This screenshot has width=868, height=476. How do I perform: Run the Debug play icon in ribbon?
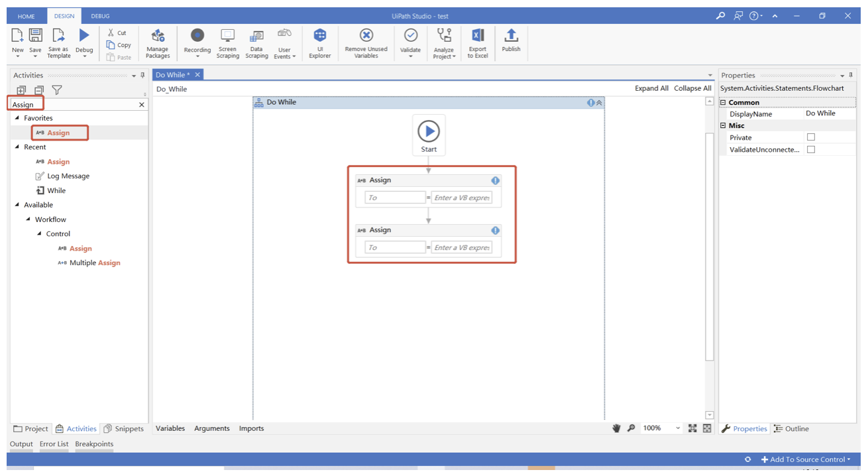click(84, 35)
